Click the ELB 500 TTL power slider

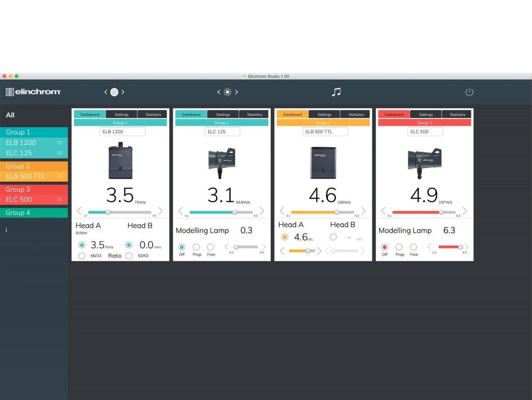click(322, 212)
